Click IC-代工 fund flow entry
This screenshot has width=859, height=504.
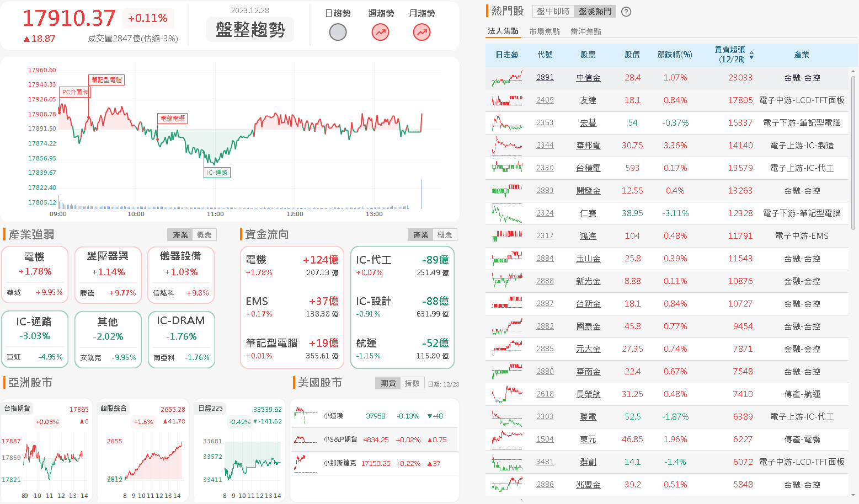tap(402, 265)
